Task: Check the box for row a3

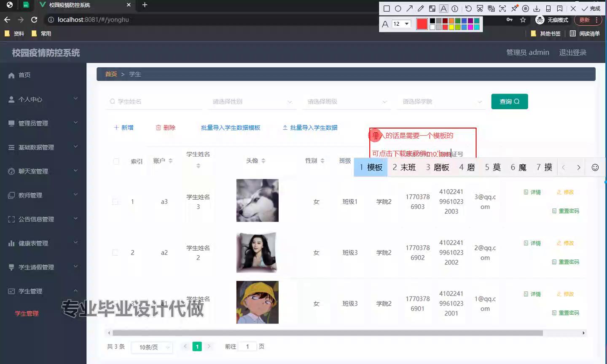Action: pos(115,202)
